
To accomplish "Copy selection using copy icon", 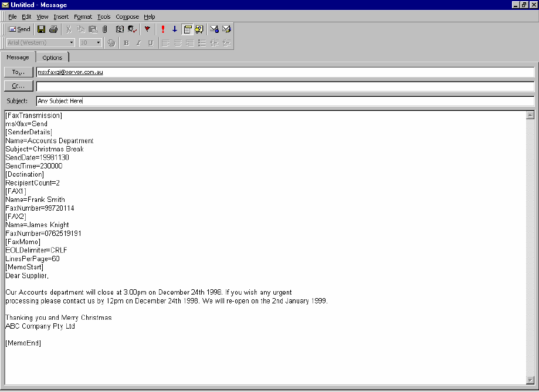I will (81, 29).
